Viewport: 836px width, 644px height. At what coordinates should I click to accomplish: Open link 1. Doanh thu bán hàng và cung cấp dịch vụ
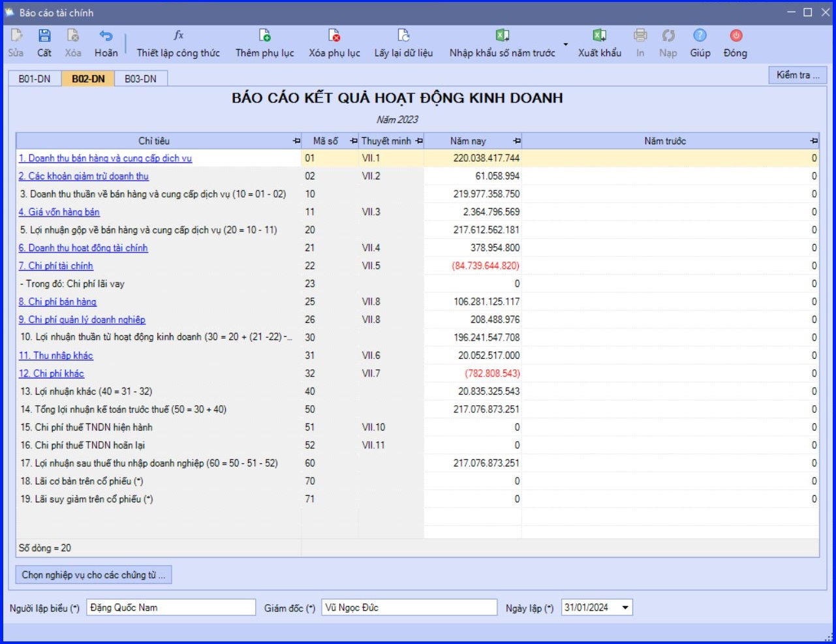click(x=105, y=158)
